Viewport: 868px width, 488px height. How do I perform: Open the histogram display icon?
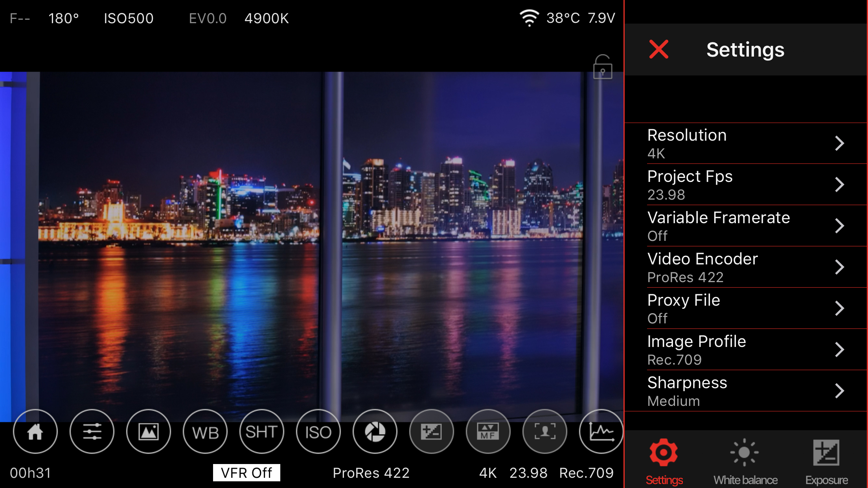pos(600,431)
